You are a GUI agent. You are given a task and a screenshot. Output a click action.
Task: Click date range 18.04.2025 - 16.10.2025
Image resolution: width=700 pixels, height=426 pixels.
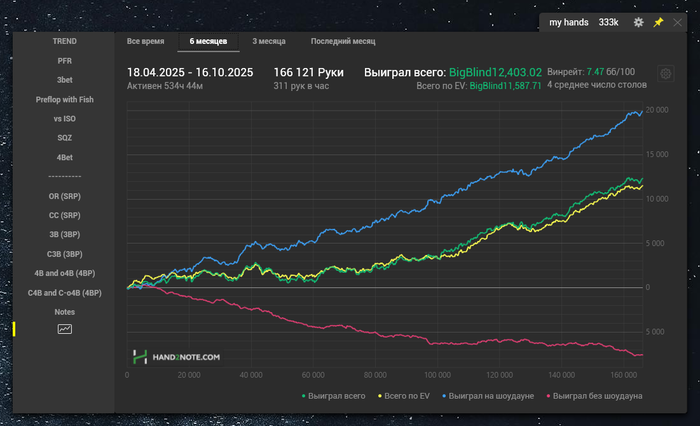click(190, 72)
